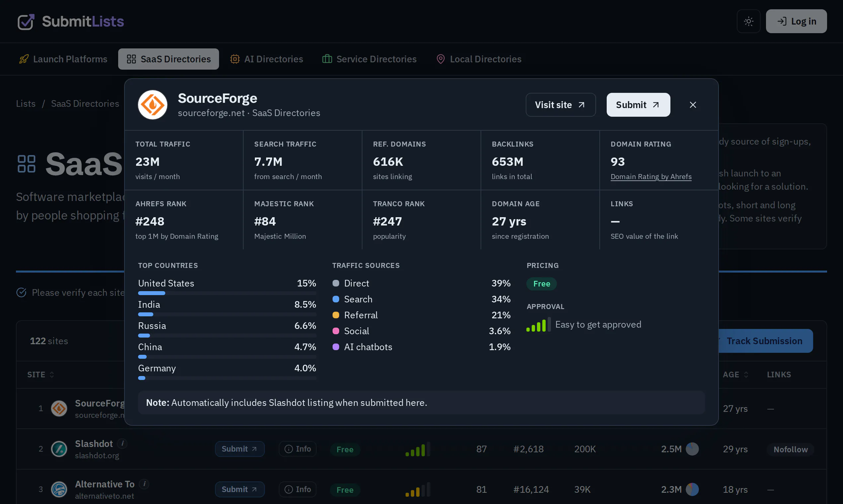Image resolution: width=843 pixels, height=504 pixels.
Task: Click the Slashdot approval signal bars
Action: tap(418, 449)
